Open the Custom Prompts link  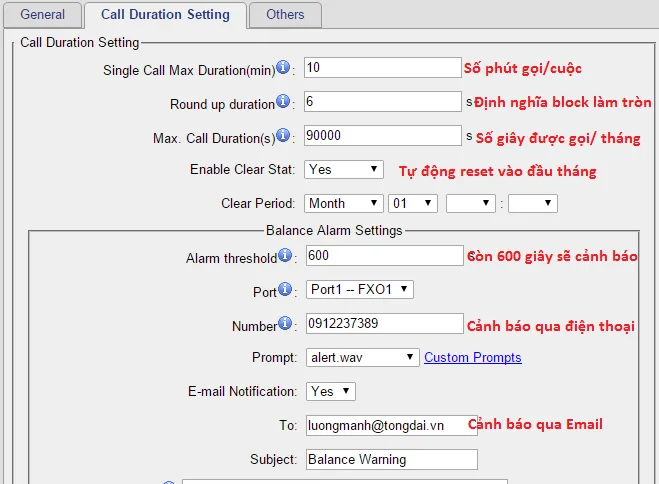(x=472, y=357)
